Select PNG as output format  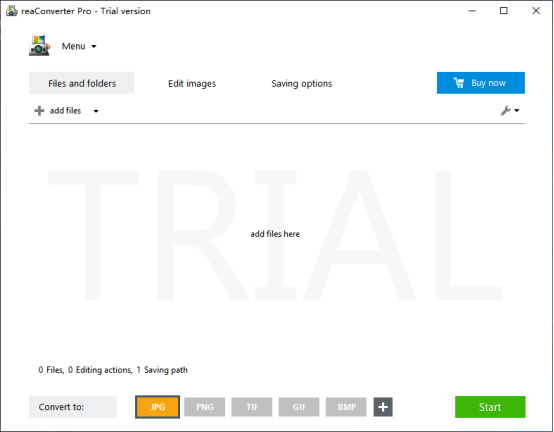[205, 407]
